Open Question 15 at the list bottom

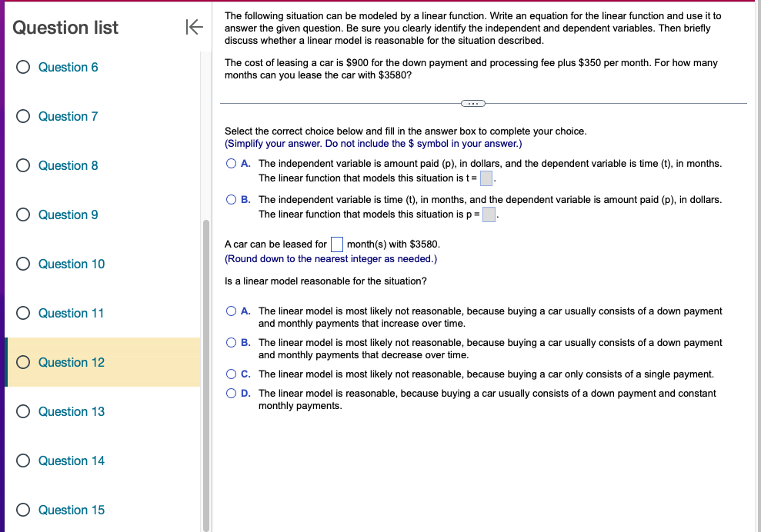coord(72,510)
